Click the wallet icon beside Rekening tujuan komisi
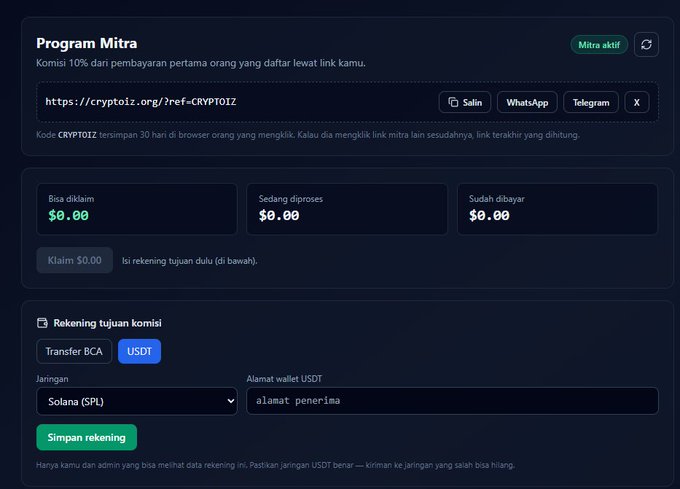Image resolution: width=680 pixels, height=489 pixels. [x=42, y=323]
